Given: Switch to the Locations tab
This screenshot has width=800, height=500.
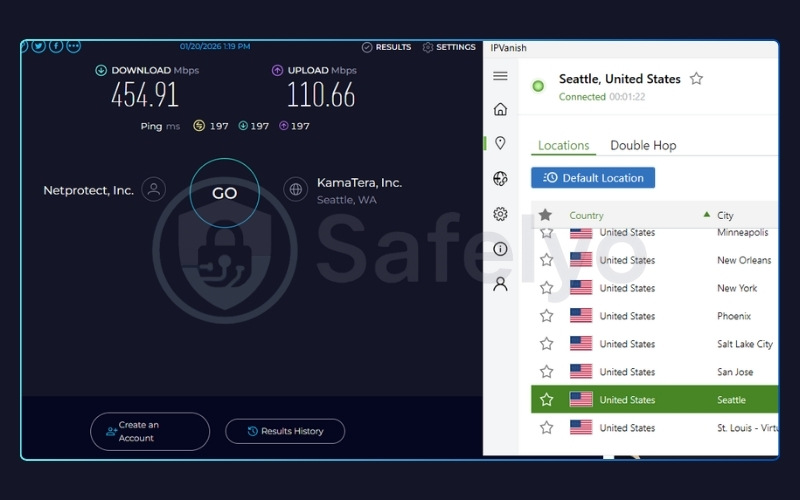Looking at the screenshot, I should [x=563, y=145].
